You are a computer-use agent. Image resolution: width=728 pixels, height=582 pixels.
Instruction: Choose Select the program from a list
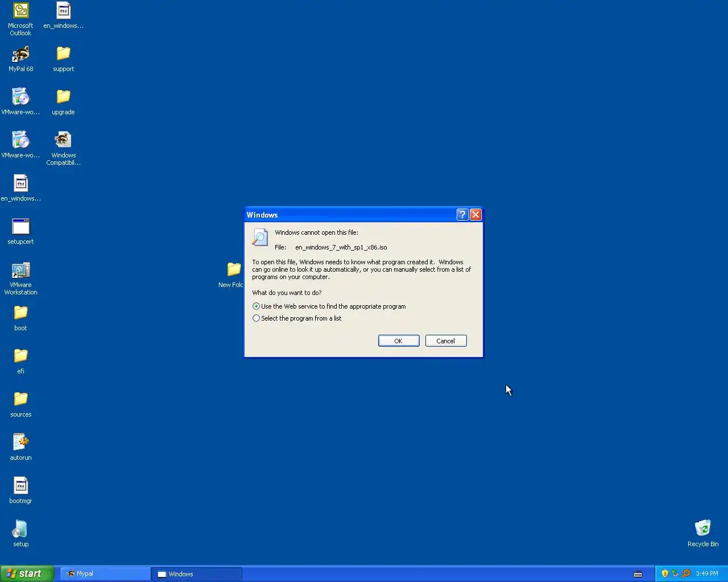pyautogui.click(x=297, y=318)
